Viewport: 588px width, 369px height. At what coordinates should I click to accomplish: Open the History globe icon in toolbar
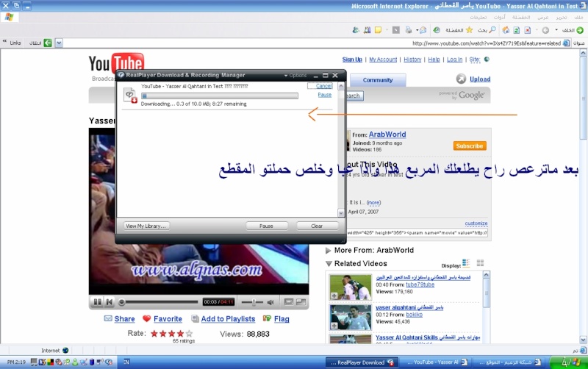coord(437,30)
